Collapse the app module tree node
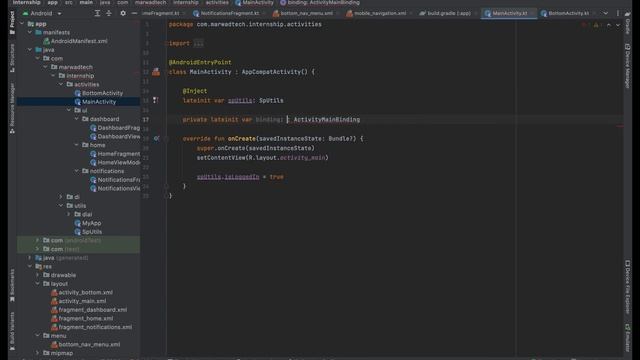Viewport: 640px width, 360px height. (22, 24)
